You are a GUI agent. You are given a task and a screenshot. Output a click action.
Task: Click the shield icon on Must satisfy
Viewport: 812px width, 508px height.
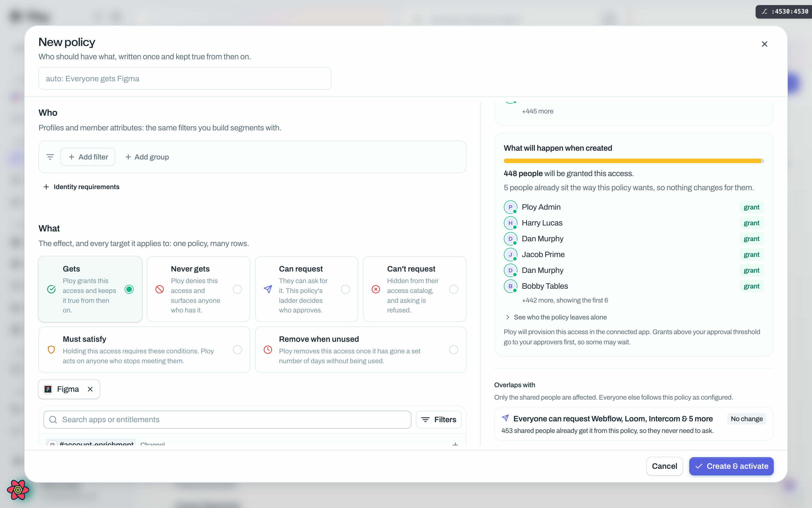[51, 350]
